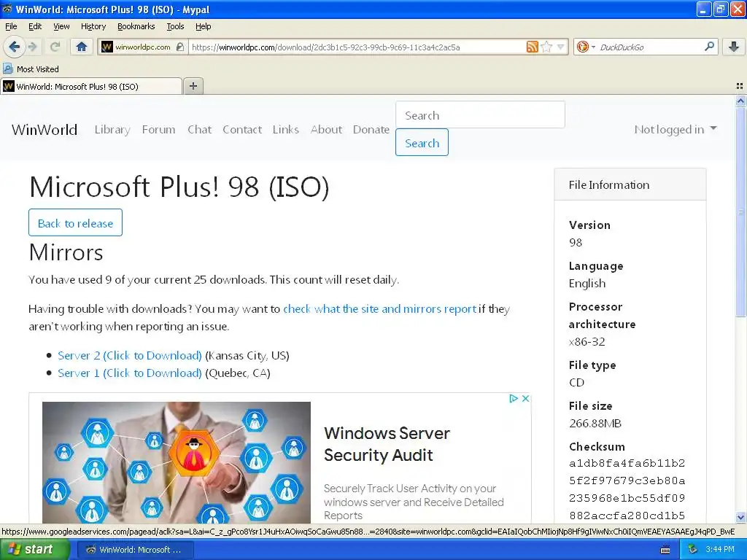Open the Help menu

204,26
